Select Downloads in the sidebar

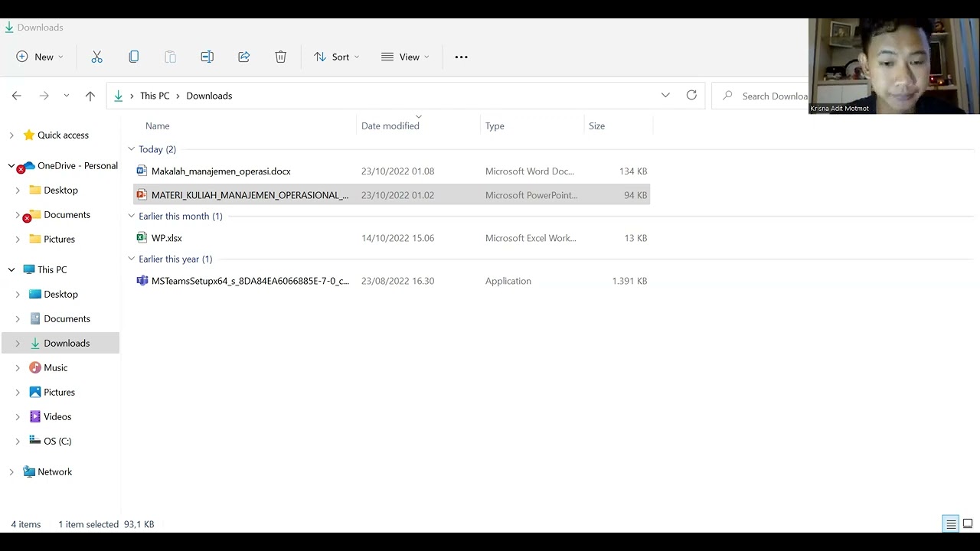click(x=60, y=343)
